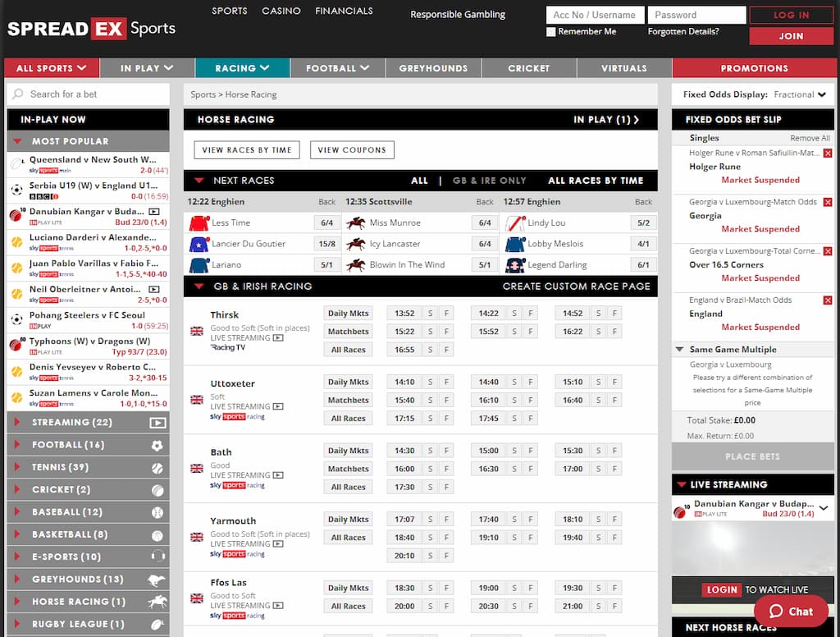This screenshot has width=840, height=637.
Task: Select ALL next races filter
Action: click(x=419, y=181)
